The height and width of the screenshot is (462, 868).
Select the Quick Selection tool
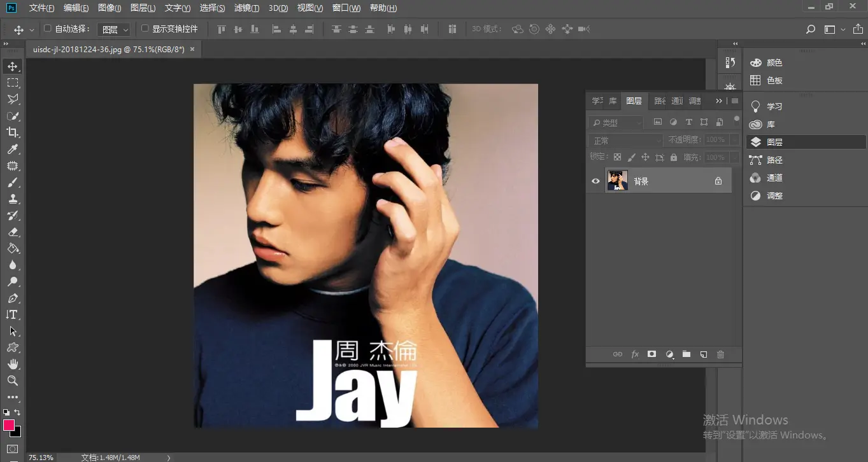13,116
